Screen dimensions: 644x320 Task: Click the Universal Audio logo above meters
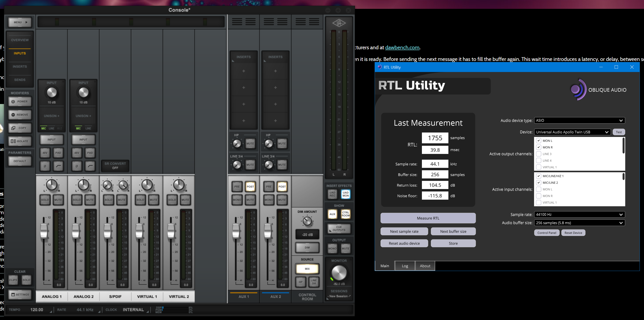339,23
